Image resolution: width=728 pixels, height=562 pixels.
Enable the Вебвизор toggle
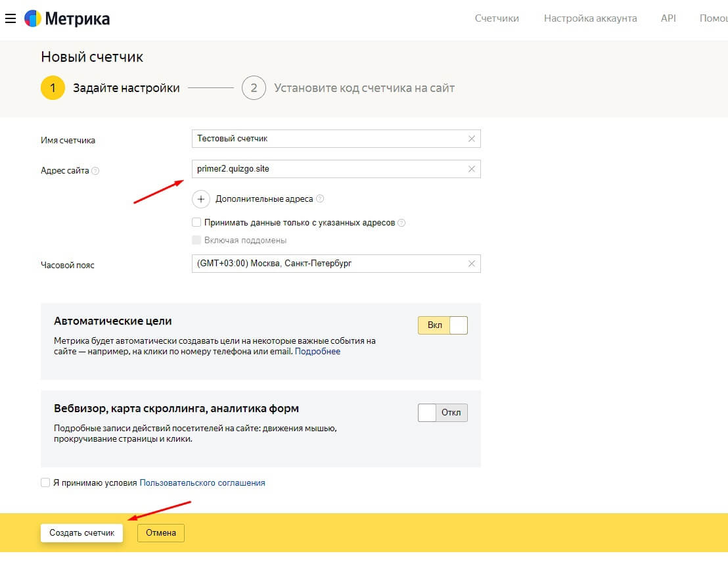(442, 412)
